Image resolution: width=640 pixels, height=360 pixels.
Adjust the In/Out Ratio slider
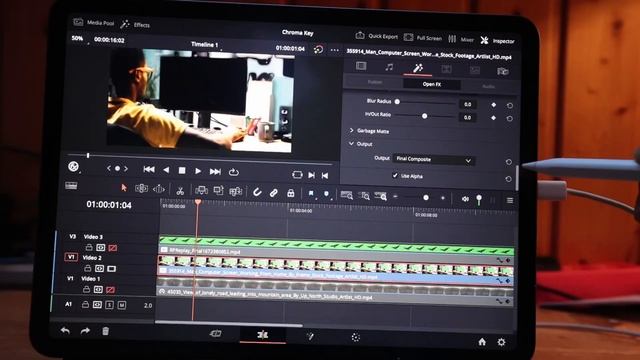pos(424,116)
